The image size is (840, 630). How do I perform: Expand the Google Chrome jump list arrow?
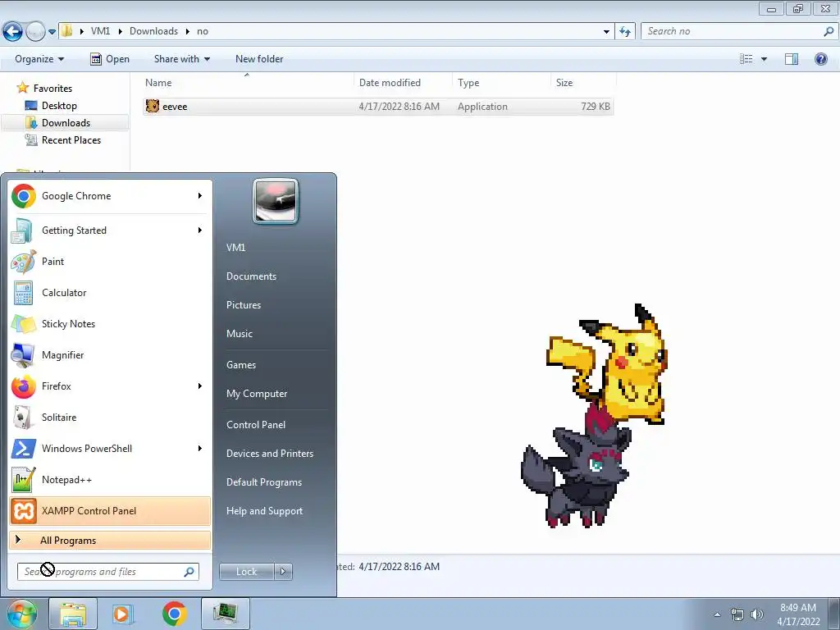click(200, 196)
